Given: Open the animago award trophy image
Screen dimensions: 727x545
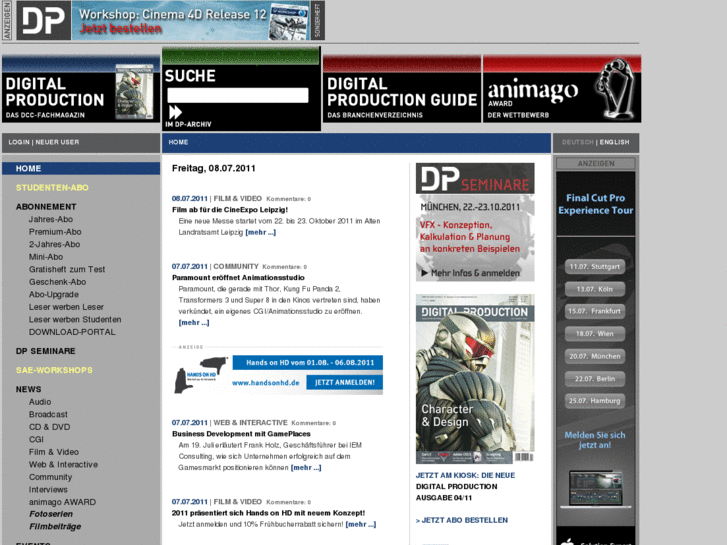Looking at the screenshot, I should tap(616, 88).
